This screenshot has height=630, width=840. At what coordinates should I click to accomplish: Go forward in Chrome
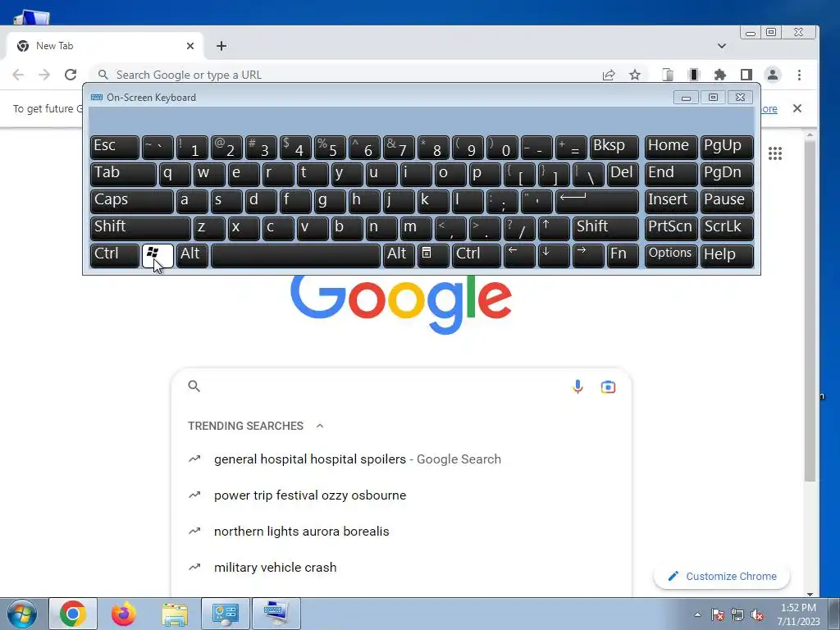[x=44, y=75]
